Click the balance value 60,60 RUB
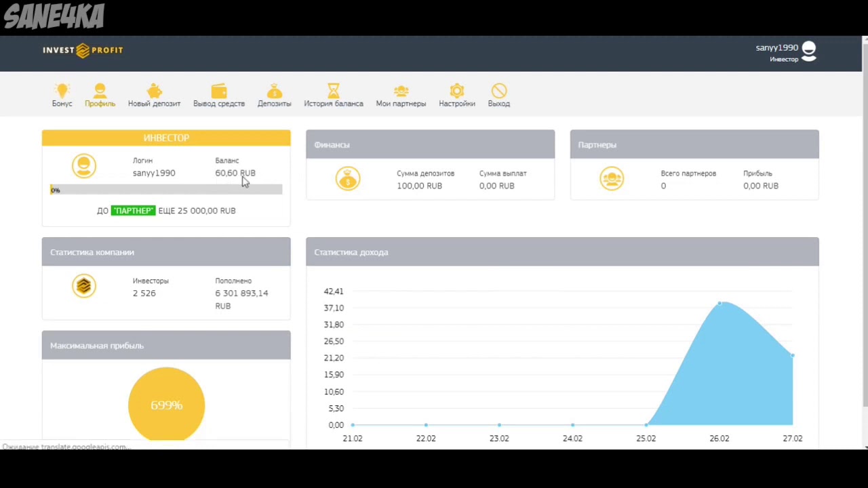This screenshot has width=868, height=488. click(x=235, y=173)
